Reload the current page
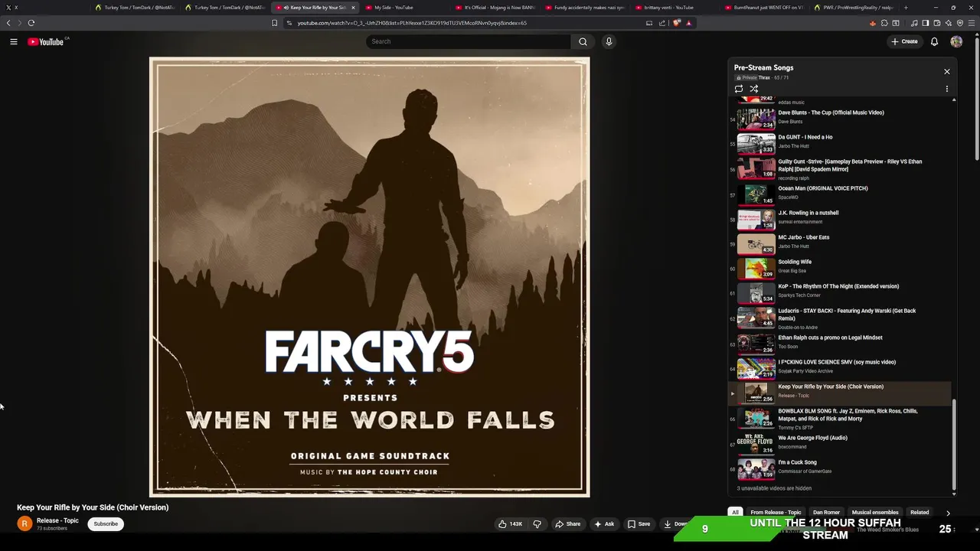Image resolution: width=980 pixels, height=551 pixels. coord(31,23)
